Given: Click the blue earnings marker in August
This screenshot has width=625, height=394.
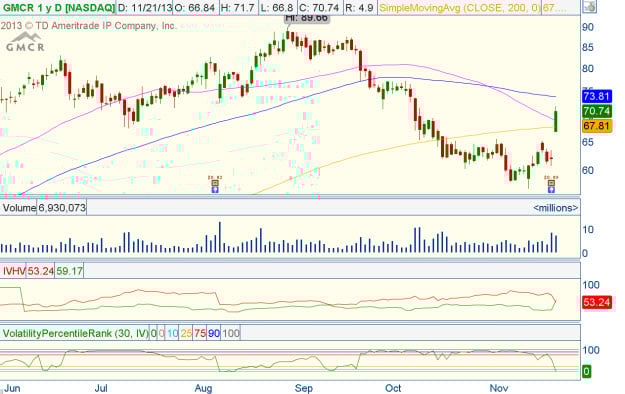Looking at the screenshot, I should point(215,190).
